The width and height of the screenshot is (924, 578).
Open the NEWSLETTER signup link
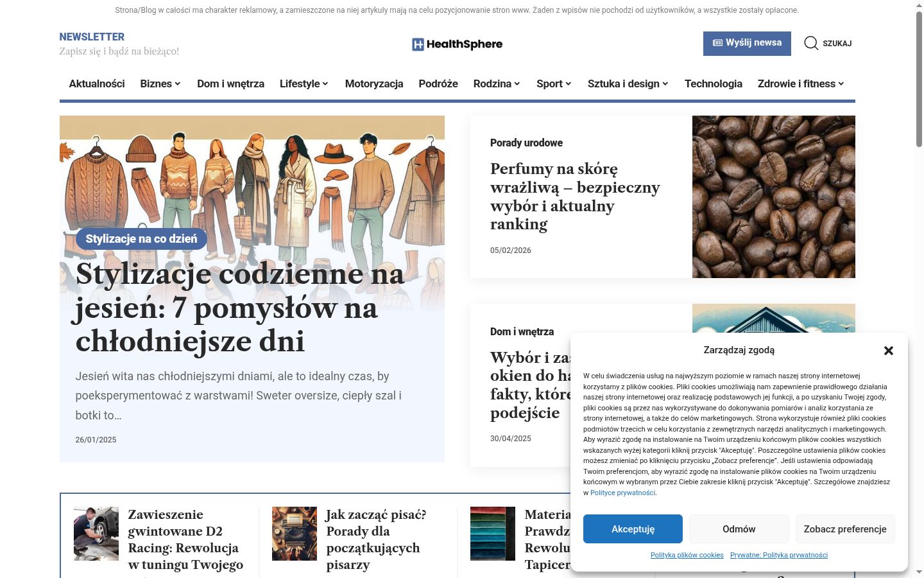(x=92, y=37)
